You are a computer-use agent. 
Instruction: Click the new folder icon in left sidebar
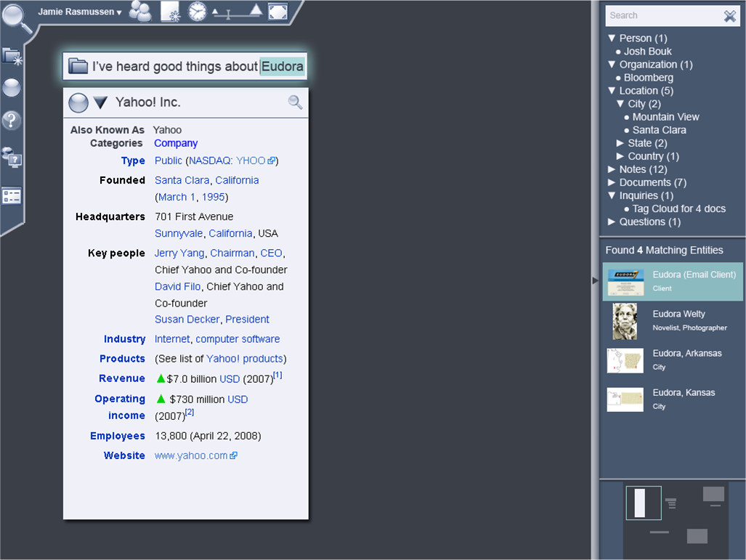[12, 57]
